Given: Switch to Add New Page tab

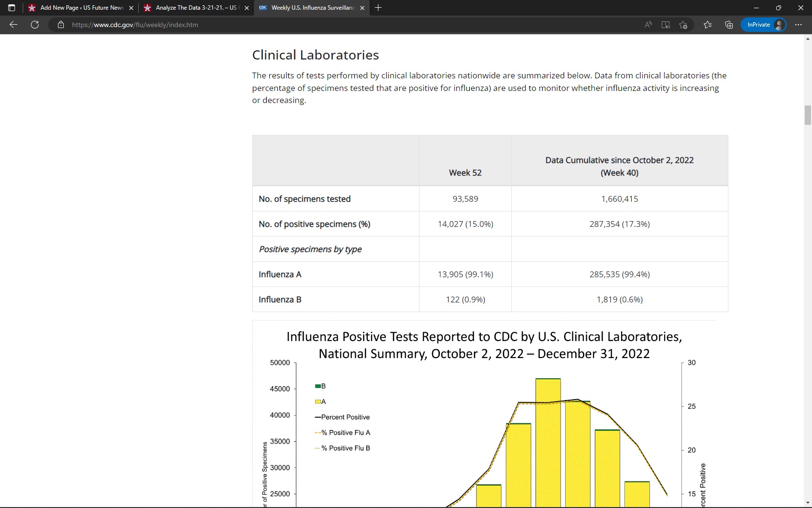Looking at the screenshot, I should point(77,8).
